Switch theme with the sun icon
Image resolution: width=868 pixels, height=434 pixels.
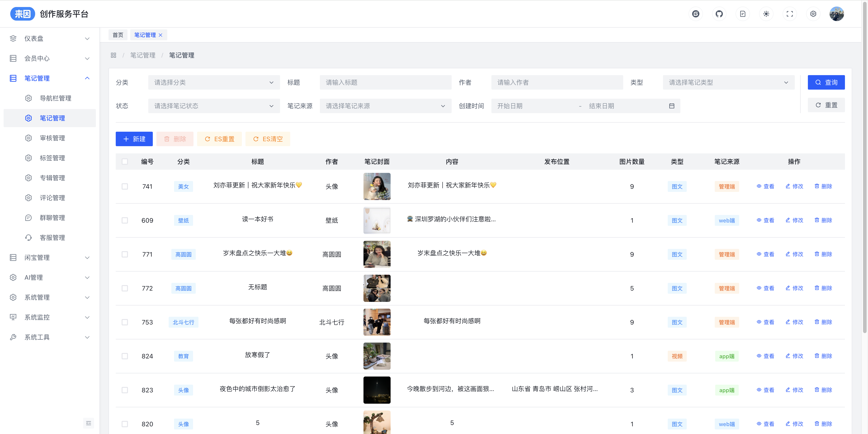coord(766,14)
